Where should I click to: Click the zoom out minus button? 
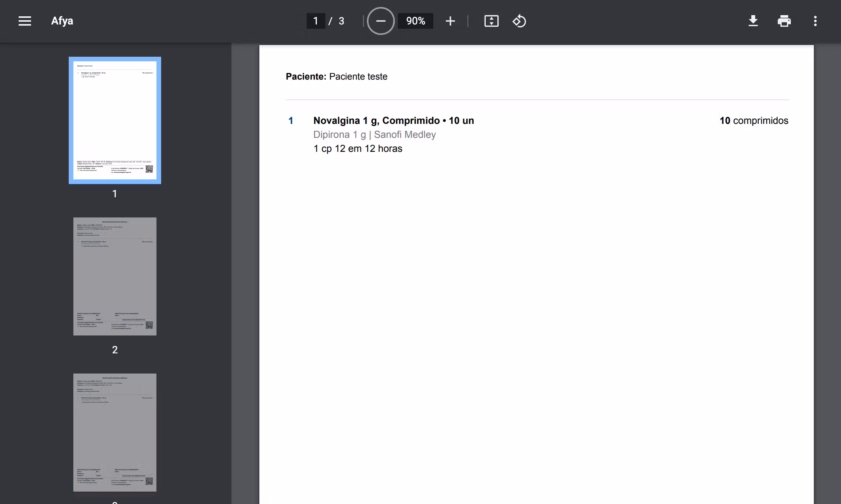[381, 21]
